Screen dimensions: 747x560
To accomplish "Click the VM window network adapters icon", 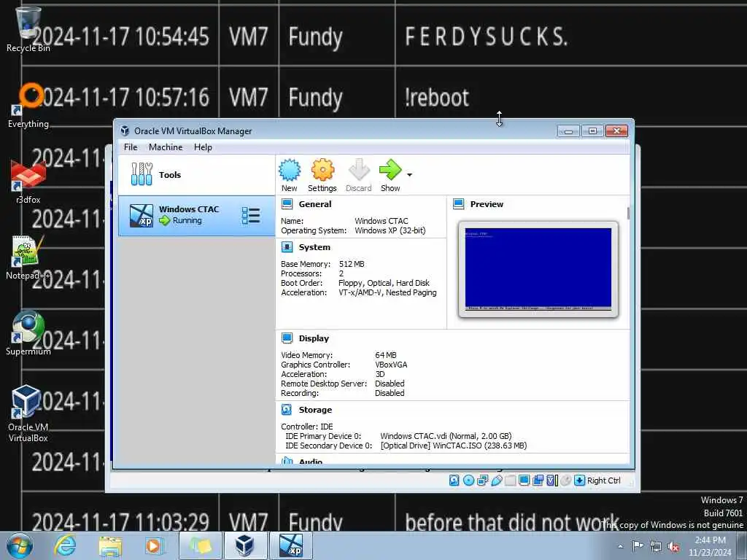I will (x=483, y=481).
